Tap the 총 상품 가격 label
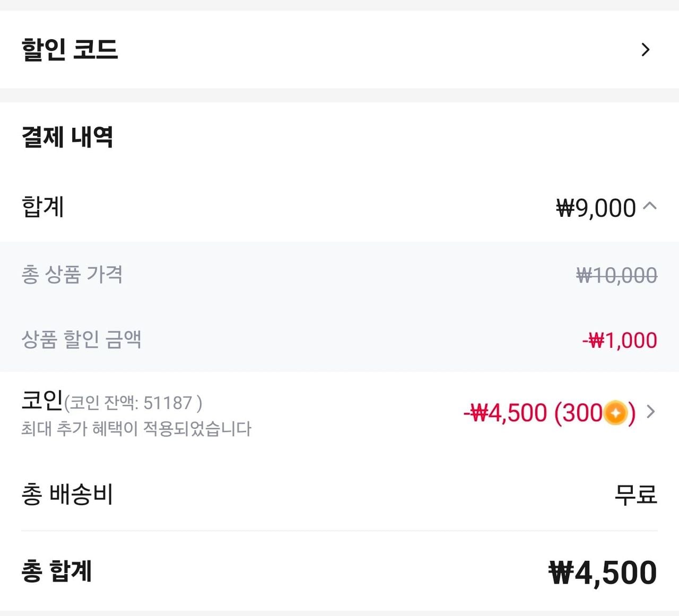The width and height of the screenshot is (679, 616). click(x=72, y=275)
